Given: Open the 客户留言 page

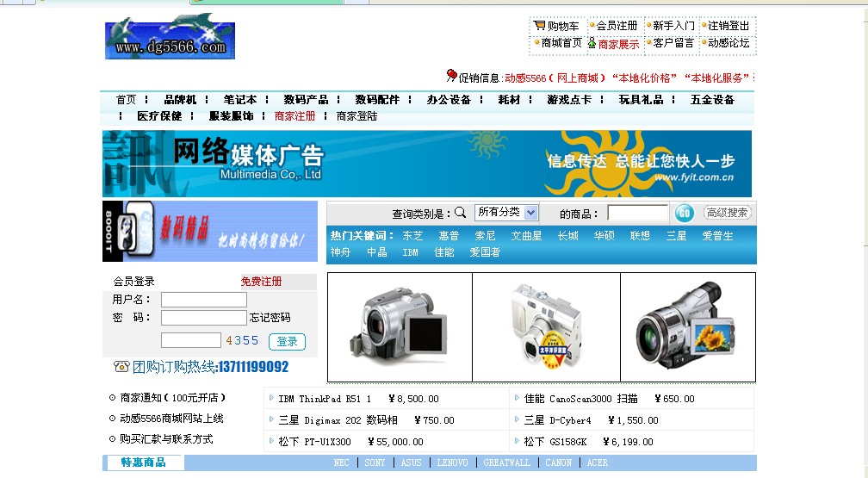Looking at the screenshot, I should [673, 43].
